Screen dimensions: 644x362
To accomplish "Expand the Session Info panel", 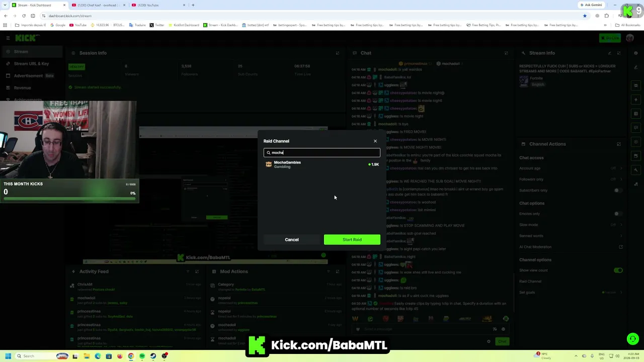I will click(338, 53).
